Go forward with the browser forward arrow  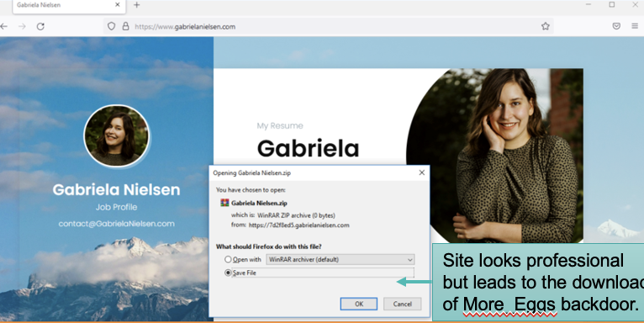[x=22, y=26]
